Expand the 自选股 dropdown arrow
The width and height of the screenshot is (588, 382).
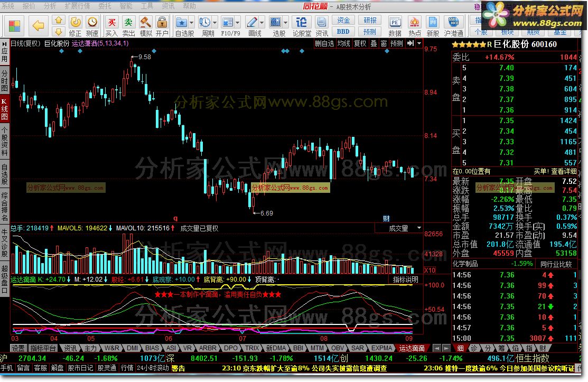[x=192, y=23]
